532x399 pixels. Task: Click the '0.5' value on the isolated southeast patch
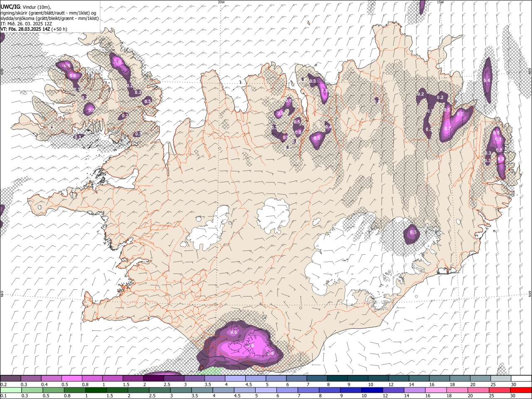coord(413,232)
